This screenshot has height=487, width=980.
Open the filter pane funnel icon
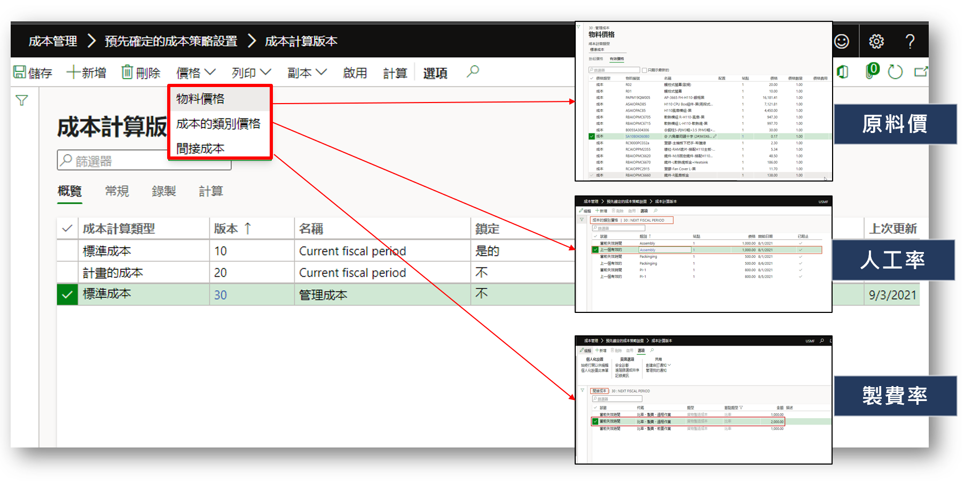coord(21,100)
